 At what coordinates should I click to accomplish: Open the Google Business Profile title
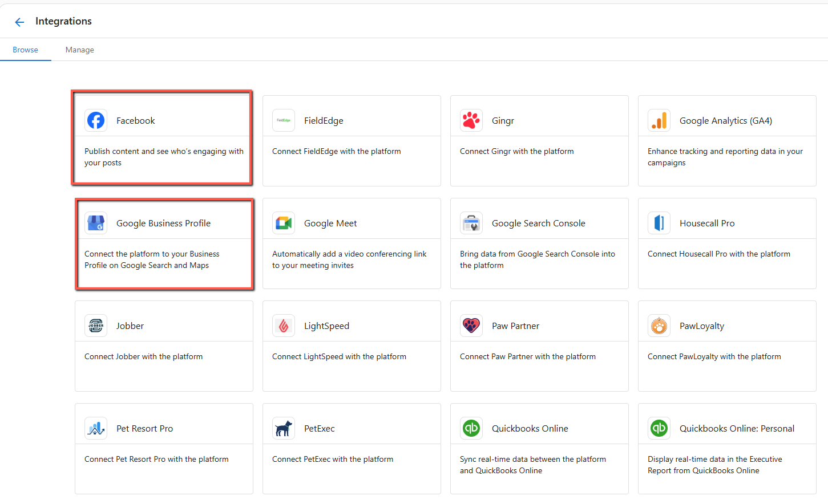(163, 223)
